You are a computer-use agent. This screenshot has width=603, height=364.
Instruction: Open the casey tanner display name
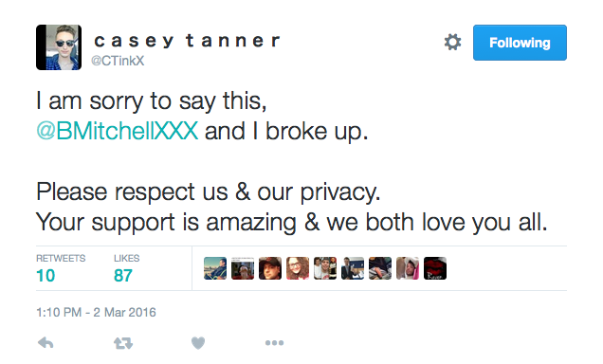[x=187, y=41]
